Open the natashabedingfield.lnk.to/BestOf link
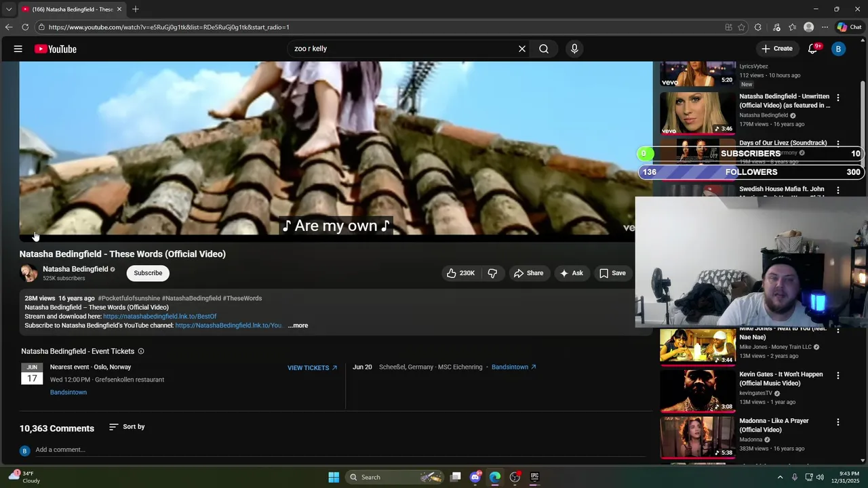The image size is (868, 488). (160, 317)
